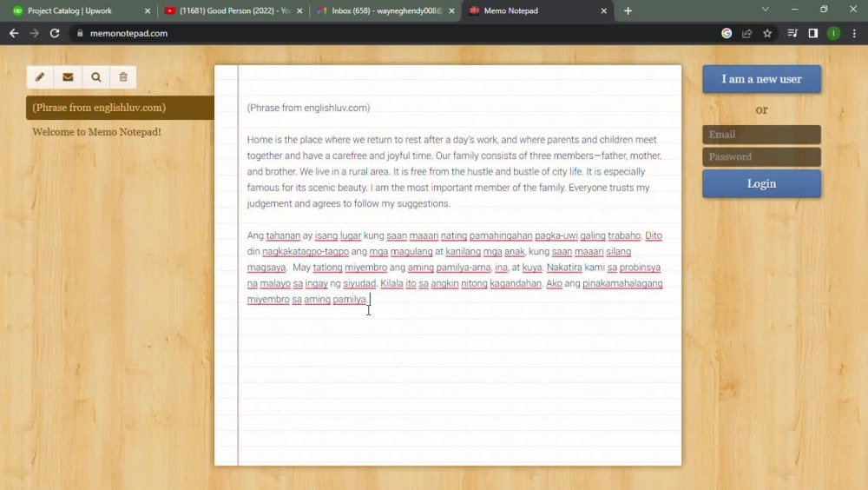
Task: Click the padlock site info icon
Action: point(80,33)
